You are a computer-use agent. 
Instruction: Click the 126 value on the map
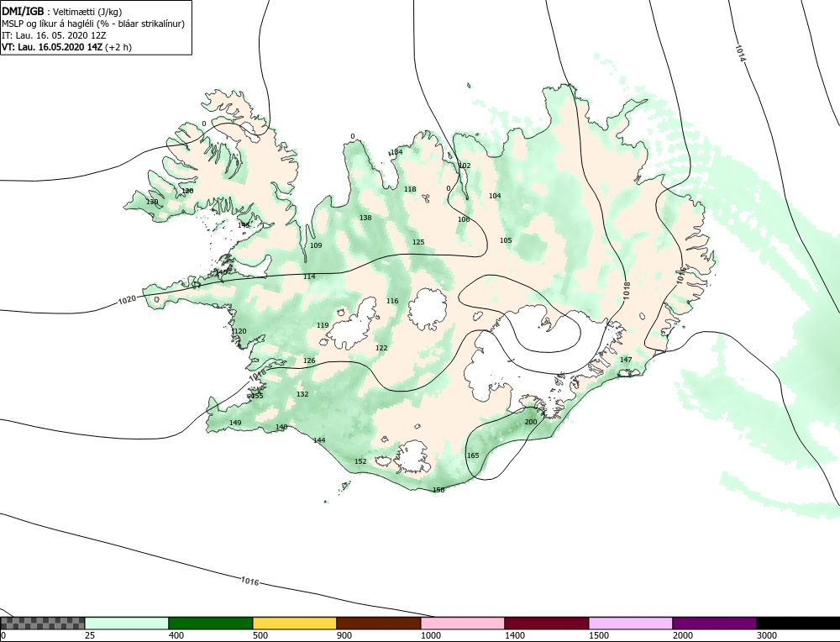pyautogui.click(x=309, y=360)
